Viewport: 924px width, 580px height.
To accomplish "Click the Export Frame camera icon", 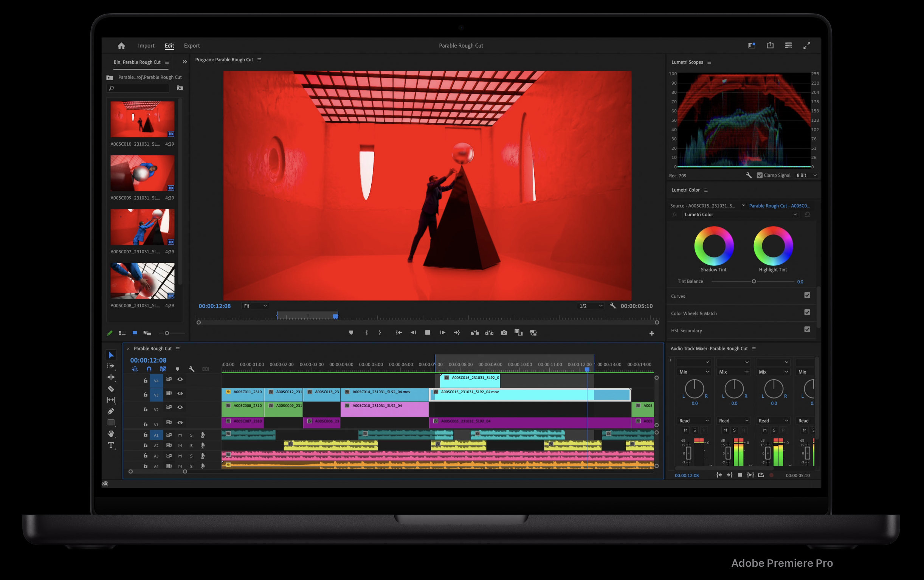I will pyautogui.click(x=504, y=333).
